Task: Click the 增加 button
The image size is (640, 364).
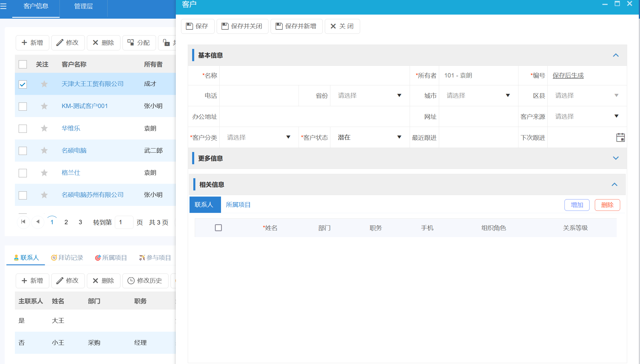Action: tap(577, 205)
